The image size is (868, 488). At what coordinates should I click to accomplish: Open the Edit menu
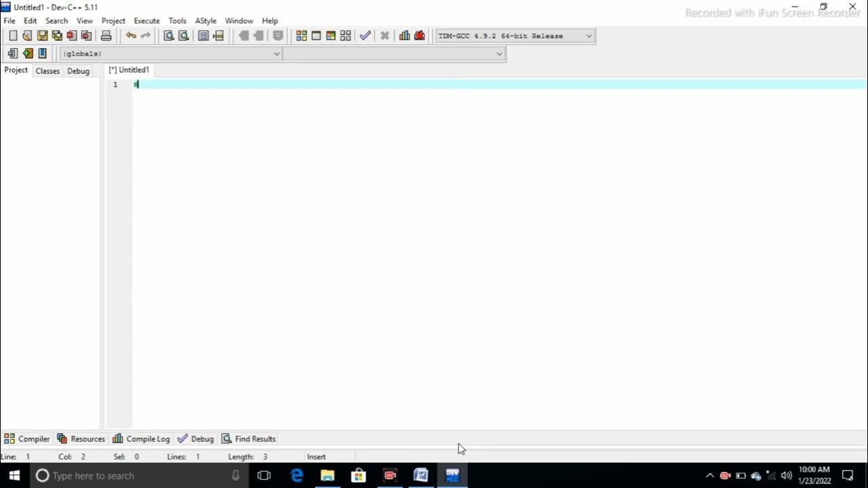(31, 21)
